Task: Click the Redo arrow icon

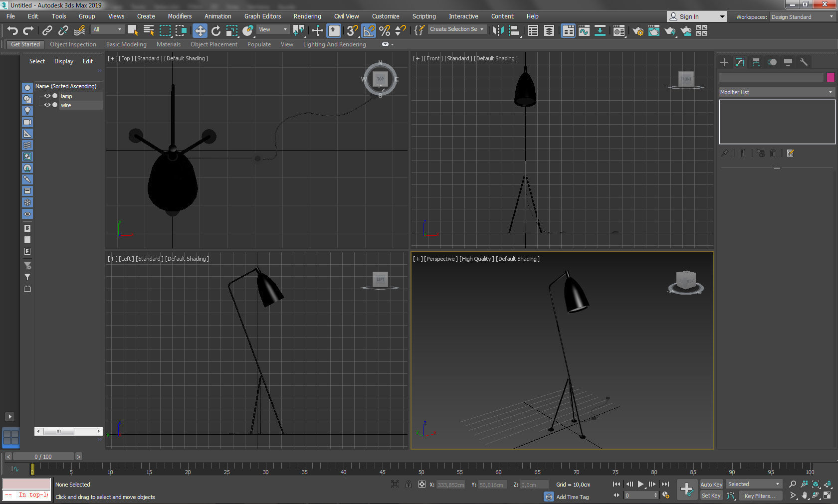Action: pyautogui.click(x=28, y=31)
